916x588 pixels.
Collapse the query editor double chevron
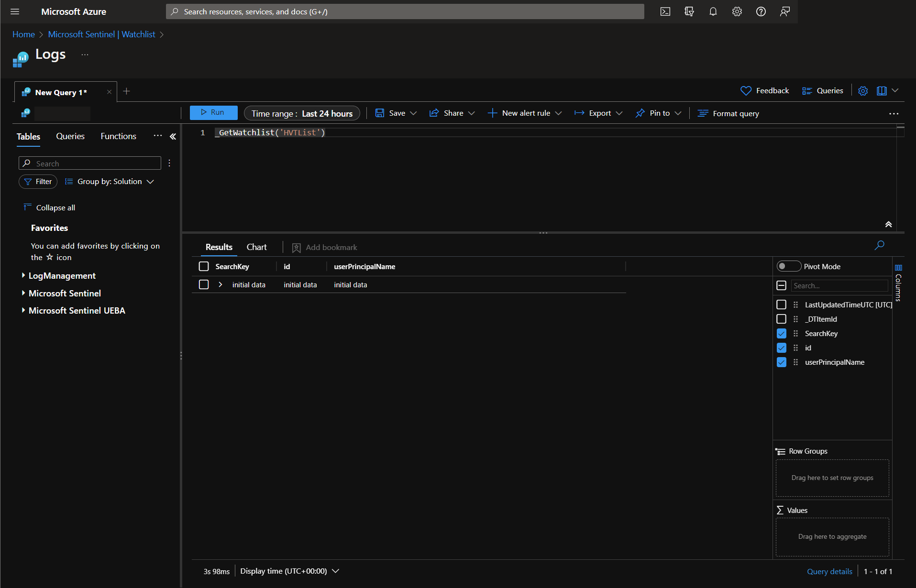pyautogui.click(x=888, y=224)
